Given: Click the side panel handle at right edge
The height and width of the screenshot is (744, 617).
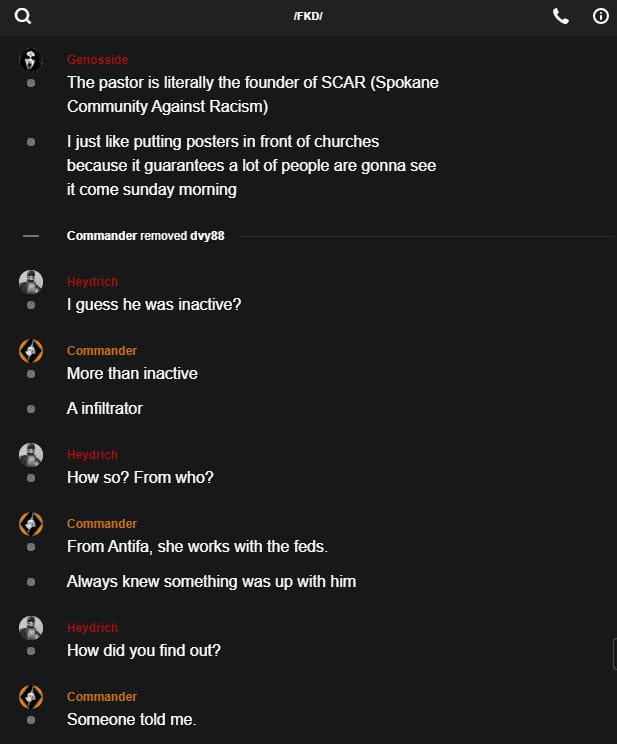Looking at the screenshot, I should [614, 654].
